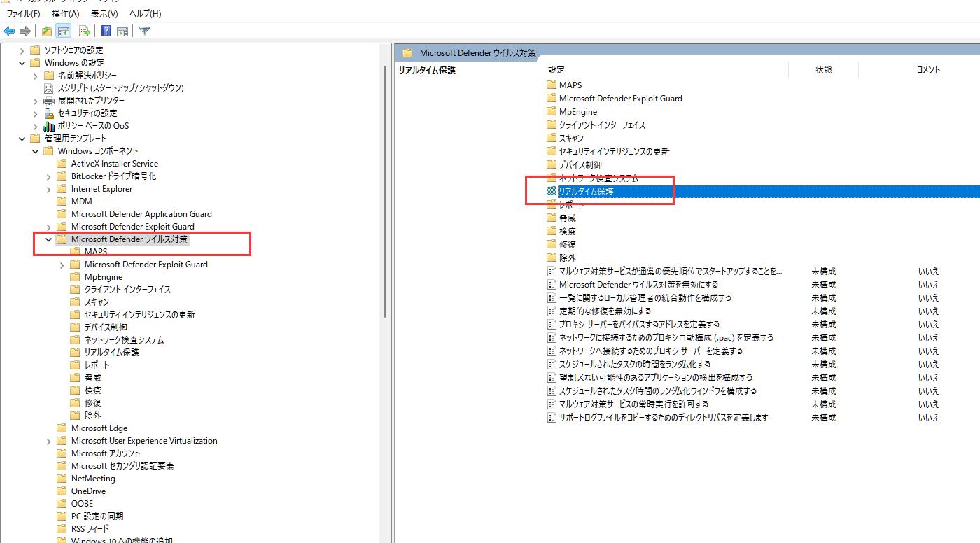The width and height of the screenshot is (980, 543).
Task: Select Microsoft セカンダリ認証要素 in the tree
Action: click(x=122, y=466)
